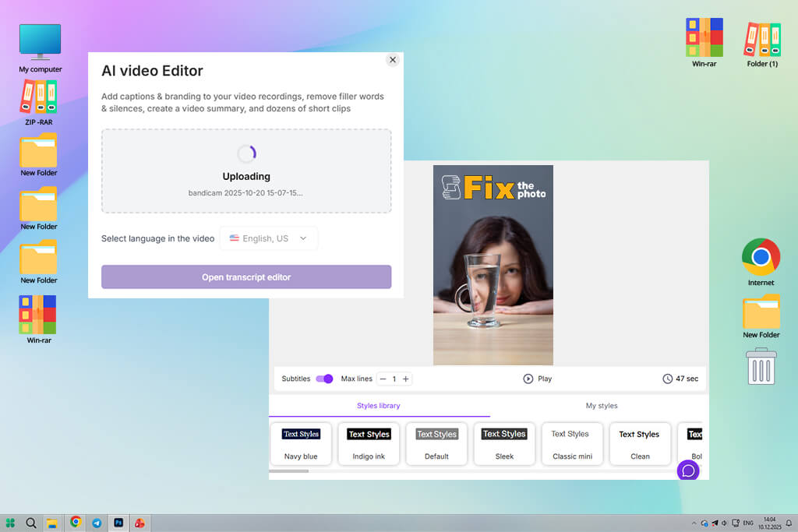Viewport: 798px width, 532px height.
Task: Click the ENG language indicator
Action: click(748, 523)
